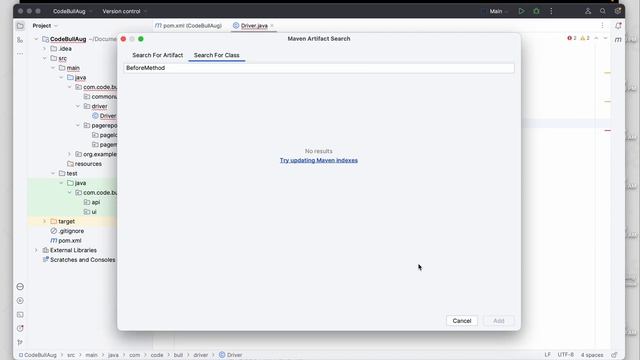
Task: Cancel the Maven Artifact Search dialog
Action: click(462, 321)
